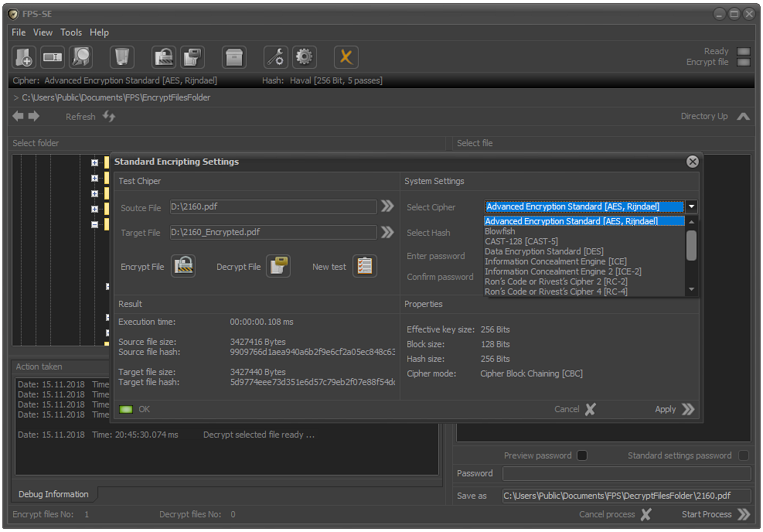763x532 pixels.
Task: Enable the Preview password checkbox
Action: tap(582, 455)
